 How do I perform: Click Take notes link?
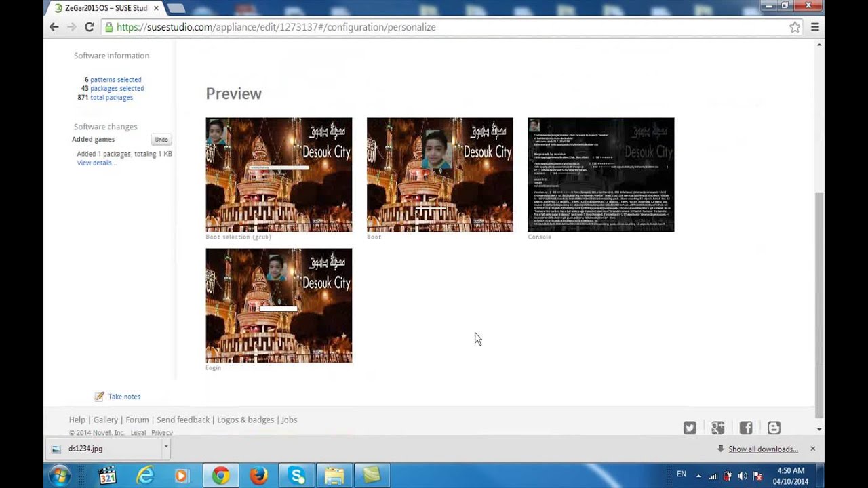(x=124, y=396)
